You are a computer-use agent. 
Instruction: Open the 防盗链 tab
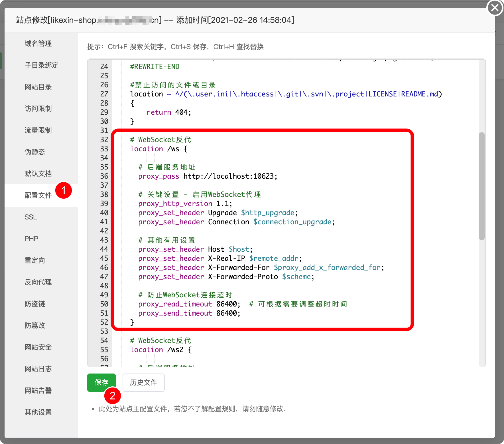pyautogui.click(x=35, y=304)
